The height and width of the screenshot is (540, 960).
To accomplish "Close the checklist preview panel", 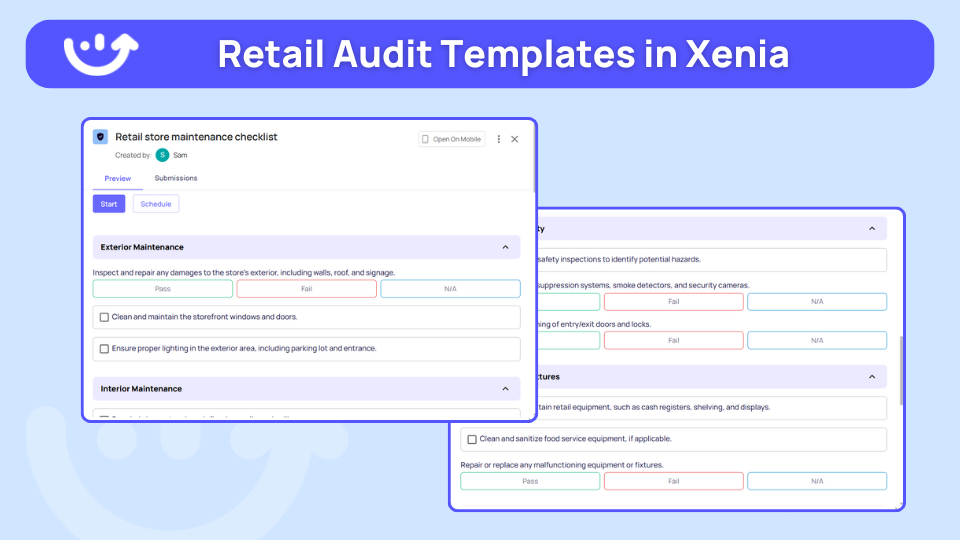I will click(x=515, y=140).
